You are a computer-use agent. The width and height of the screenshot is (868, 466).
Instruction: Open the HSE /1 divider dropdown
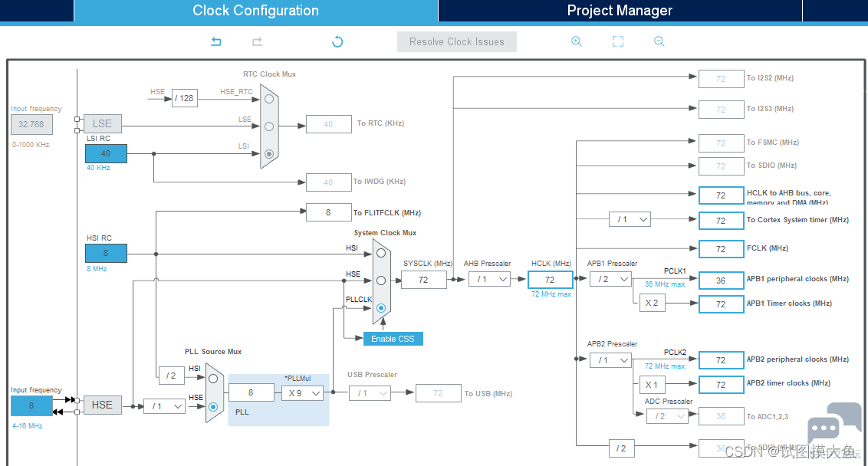click(x=164, y=406)
